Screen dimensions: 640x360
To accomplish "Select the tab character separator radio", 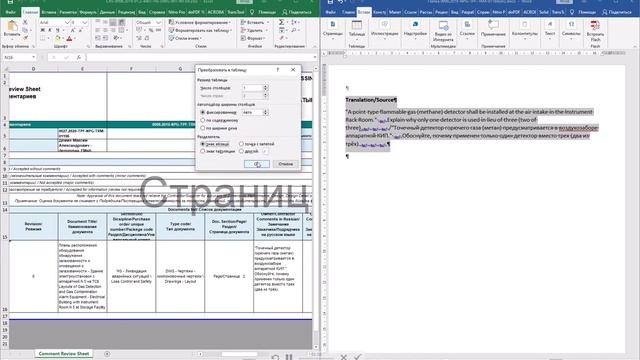I will 203,151.
